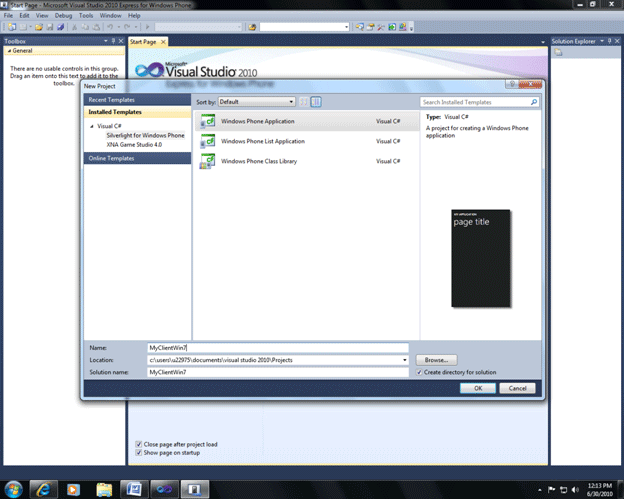Open the Edit menu
The height and width of the screenshot is (499, 624).
coord(24,16)
